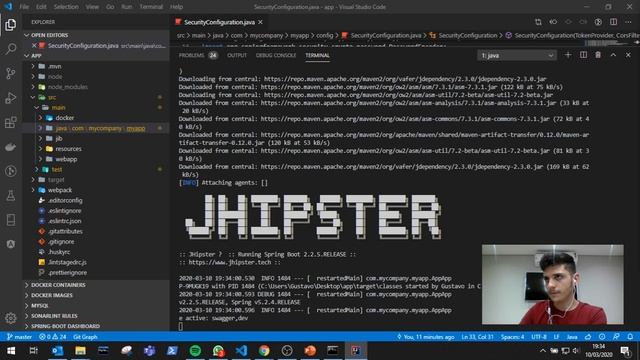Open the Docker view in activity bar
The width and height of the screenshot is (640, 360).
tap(11, 147)
